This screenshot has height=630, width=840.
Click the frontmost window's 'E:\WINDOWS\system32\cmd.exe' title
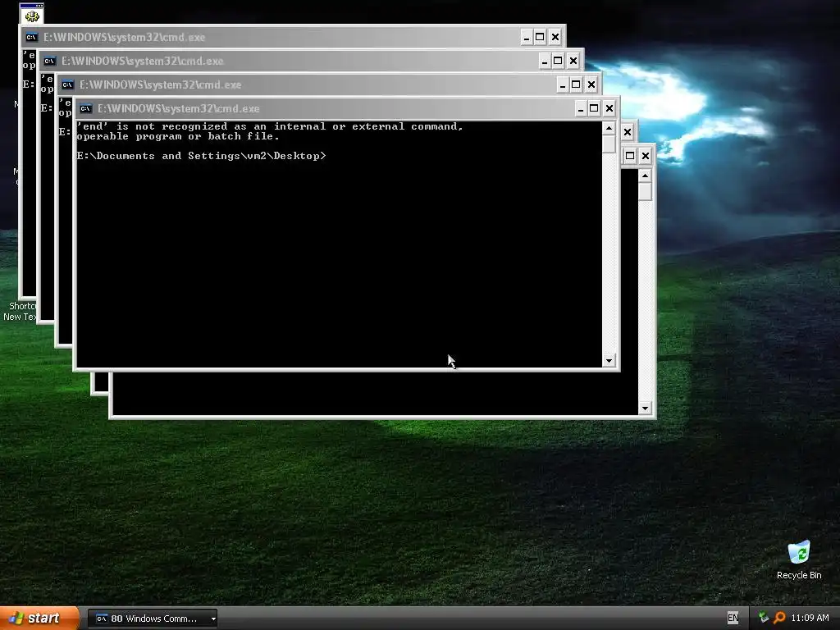178,109
